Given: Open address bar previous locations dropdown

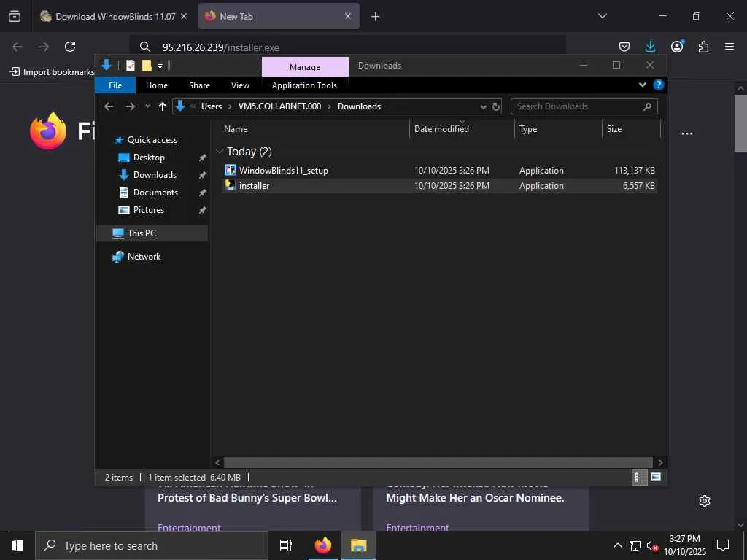Looking at the screenshot, I should (x=483, y=106).
